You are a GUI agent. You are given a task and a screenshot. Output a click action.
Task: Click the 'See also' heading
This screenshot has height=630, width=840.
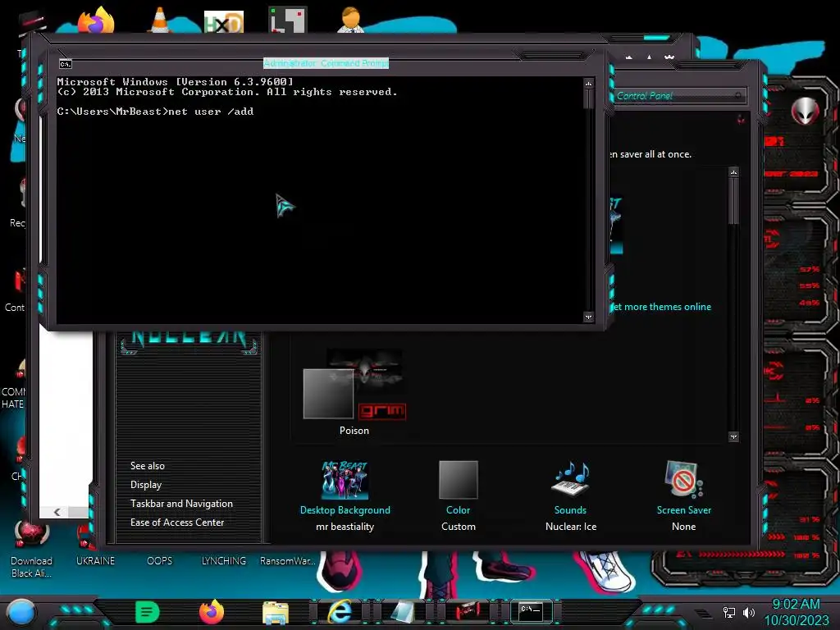click(148, 466)
